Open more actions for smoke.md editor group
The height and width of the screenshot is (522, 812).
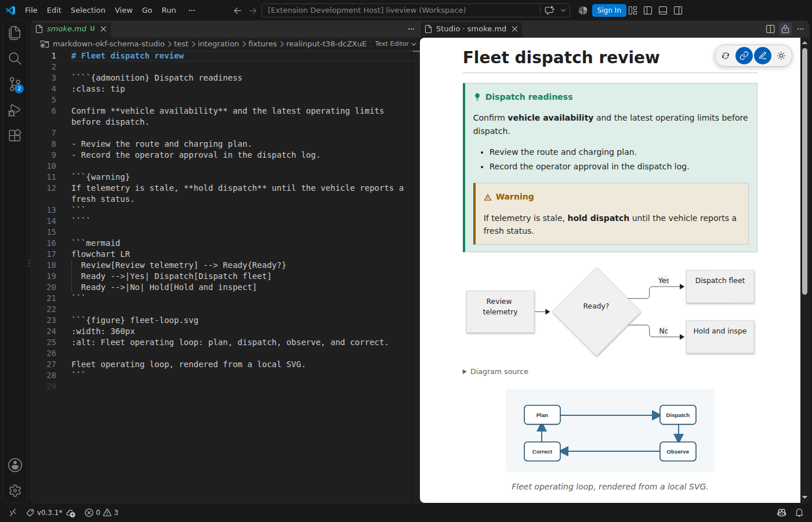[411, 29]
